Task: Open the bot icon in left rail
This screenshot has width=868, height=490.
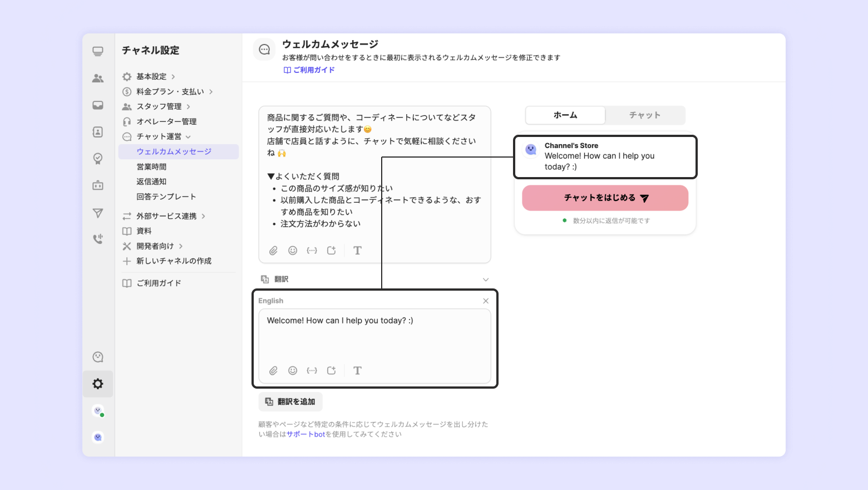Action: point(98,185)
